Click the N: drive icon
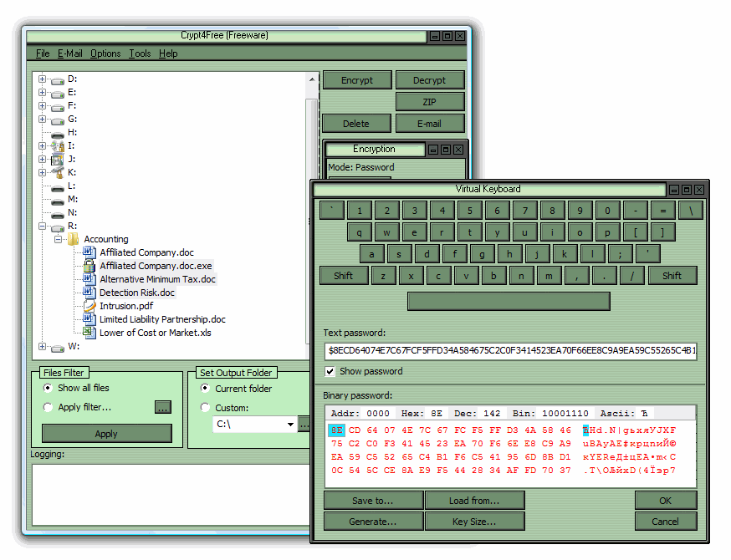The image size is (731, 560). tap(58, 214)
